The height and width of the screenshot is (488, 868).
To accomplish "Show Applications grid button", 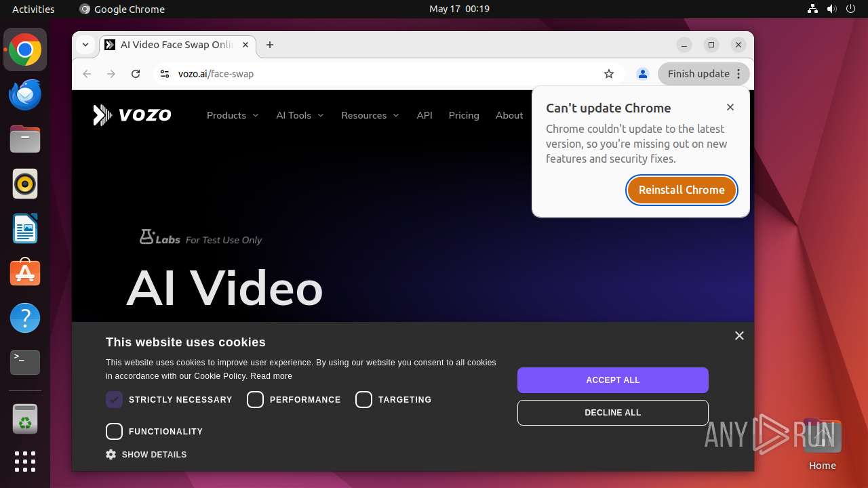I will click(25, 462).
